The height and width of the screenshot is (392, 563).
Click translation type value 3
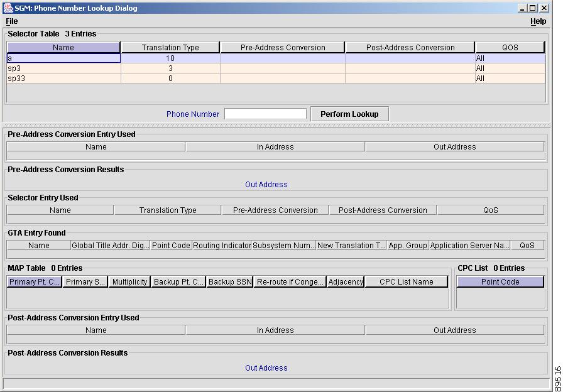(x=170, y=68)
